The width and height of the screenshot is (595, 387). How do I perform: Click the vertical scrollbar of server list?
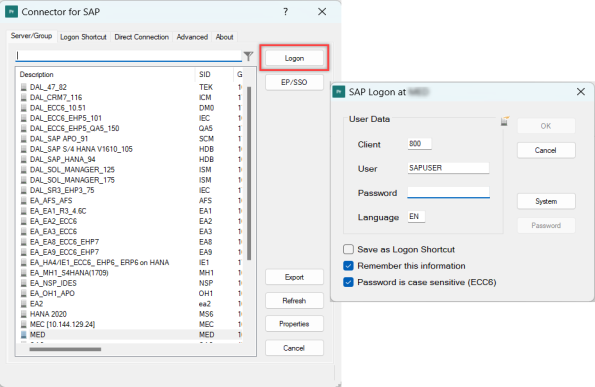click(x=249, y=173)
